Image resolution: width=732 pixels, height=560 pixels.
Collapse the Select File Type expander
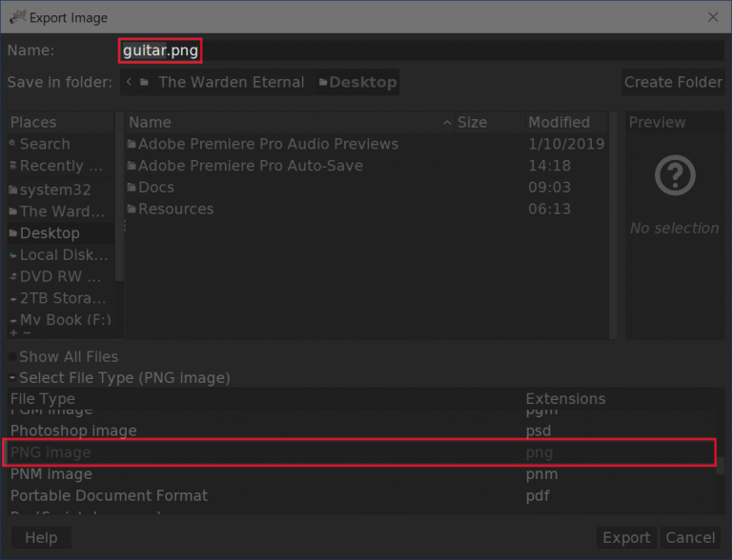click(x=13, y=378)
